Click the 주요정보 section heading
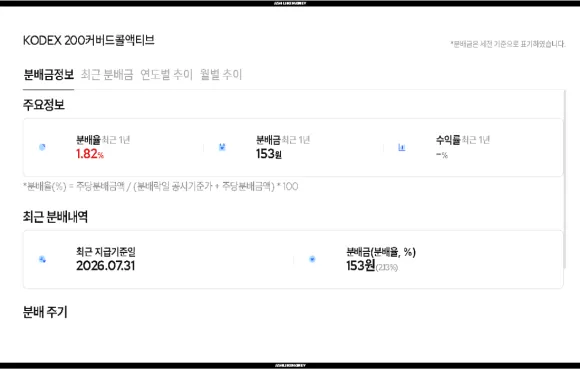The height and width of the screenshot is (369, 580). pyautogui.click(x=44, y=105)
